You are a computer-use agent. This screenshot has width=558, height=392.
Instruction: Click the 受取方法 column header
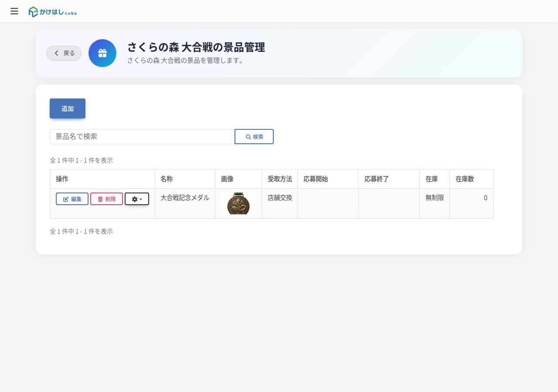point(280,179)
